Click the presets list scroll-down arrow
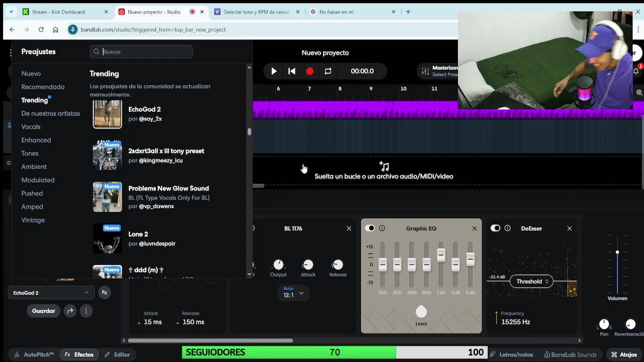 pyautogui.click(x=249, y=275)
